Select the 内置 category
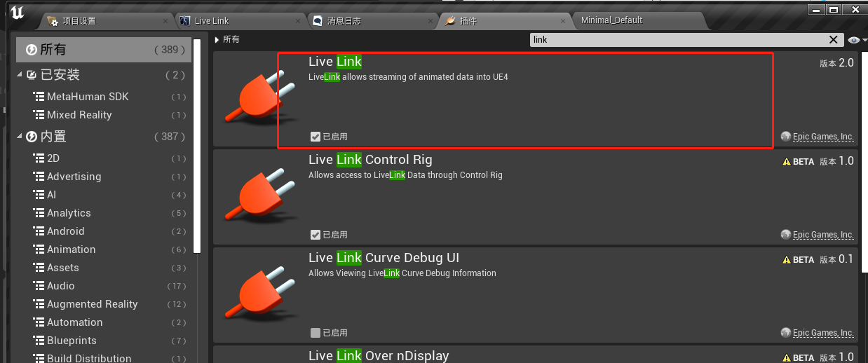Image resolution: width=868 pixels, height=363 pixels. coord(105,137)
